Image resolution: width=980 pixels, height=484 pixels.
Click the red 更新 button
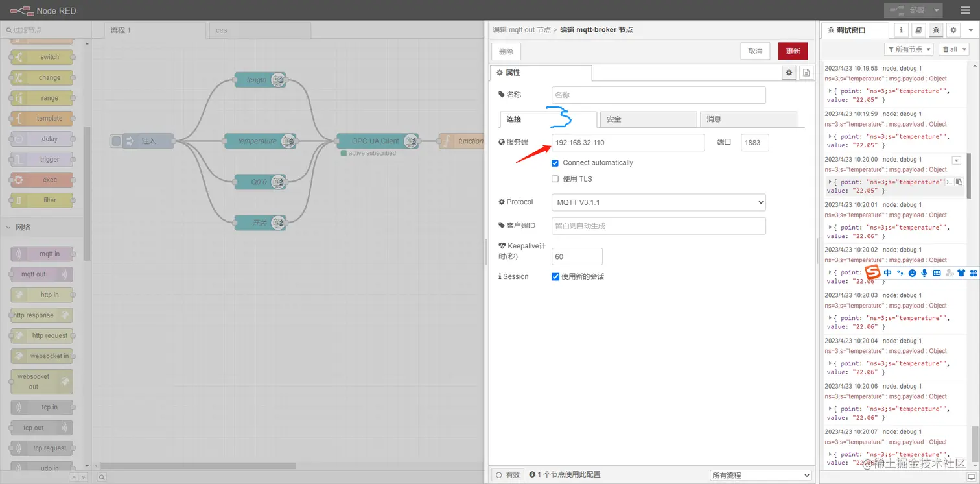coord(793,51)
